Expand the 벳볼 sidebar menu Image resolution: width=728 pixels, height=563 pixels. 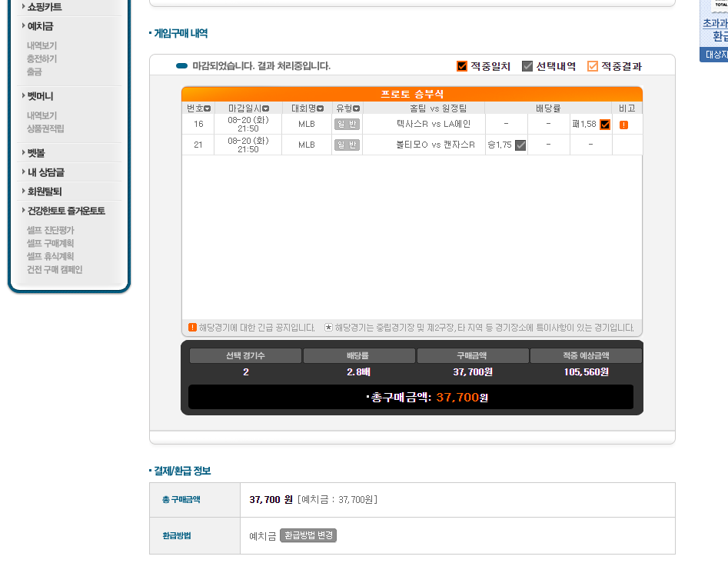click(36, 153)
